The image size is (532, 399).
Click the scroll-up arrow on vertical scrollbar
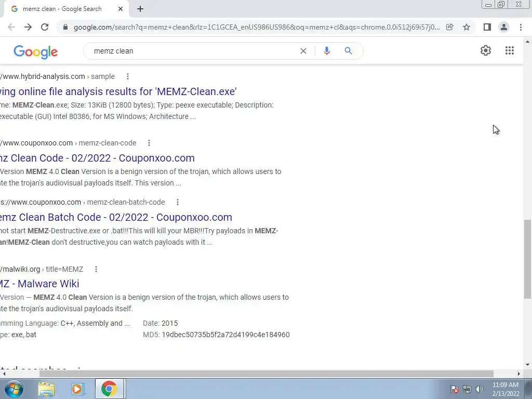pos(527,42)
